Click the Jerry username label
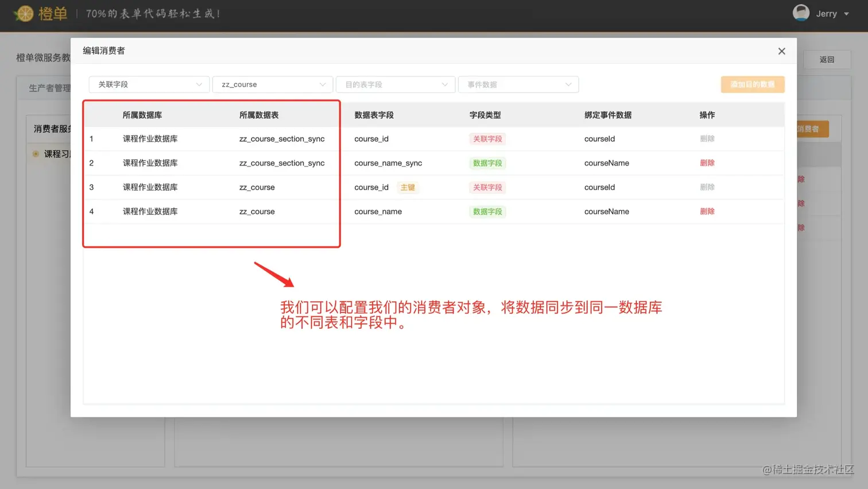 tap(827, 14)
